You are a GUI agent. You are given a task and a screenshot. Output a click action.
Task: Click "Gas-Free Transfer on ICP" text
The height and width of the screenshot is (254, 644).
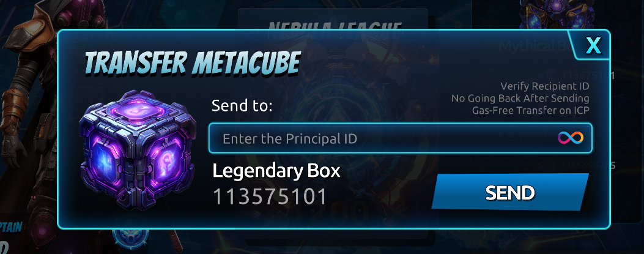[530, 110]
